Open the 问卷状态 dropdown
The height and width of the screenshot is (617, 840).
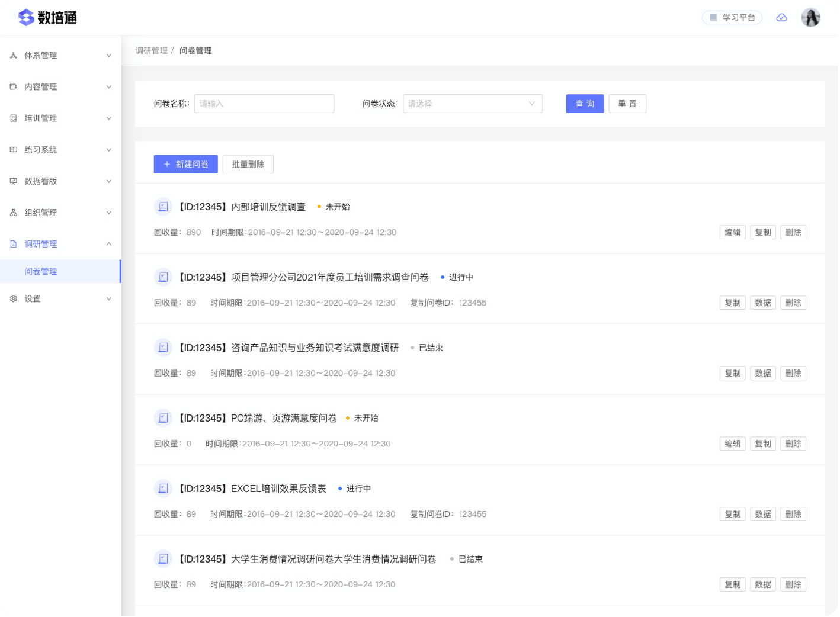click(x=472, y=104)
